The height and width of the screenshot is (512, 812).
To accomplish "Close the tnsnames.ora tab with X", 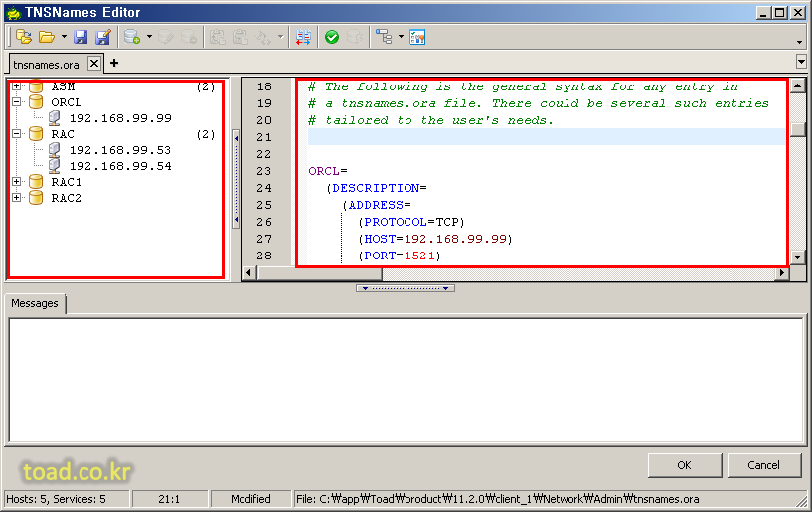I will point(93,64).
